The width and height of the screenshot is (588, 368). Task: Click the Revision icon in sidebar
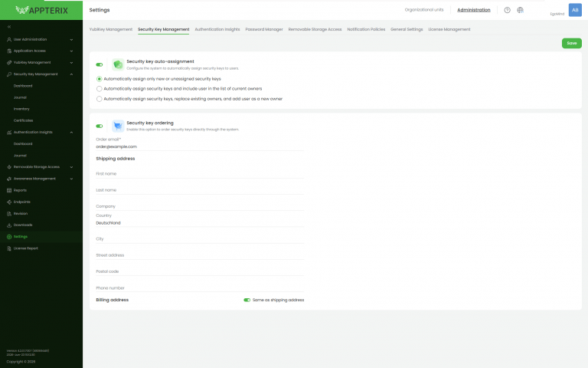(9, 214)
